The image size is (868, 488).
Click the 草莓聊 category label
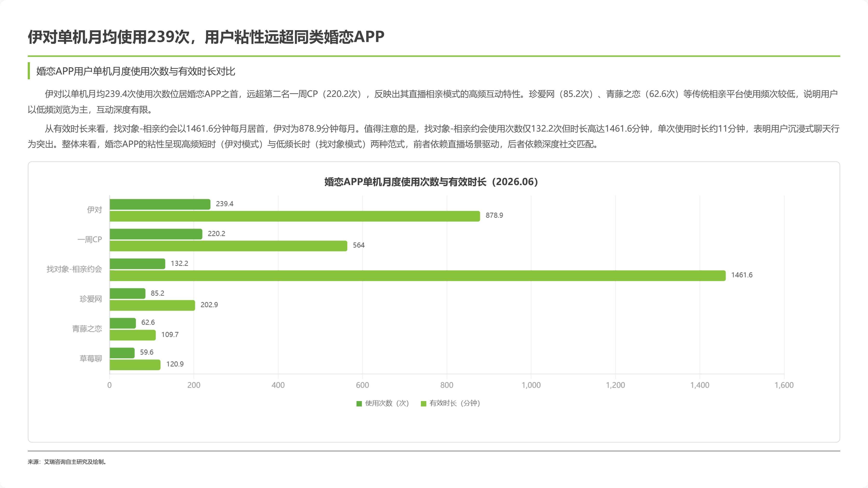[x=91, y=358]
